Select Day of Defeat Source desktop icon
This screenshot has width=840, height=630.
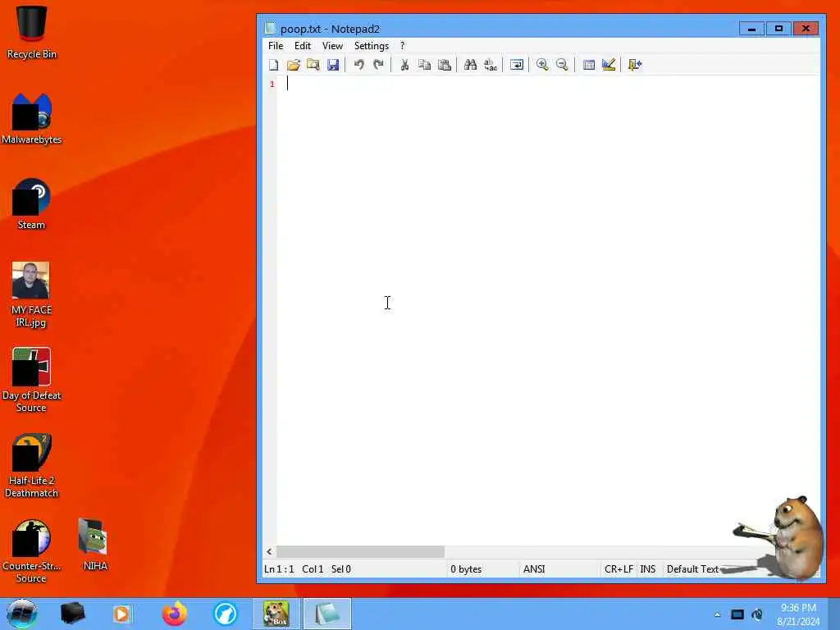click(x=32, y=381)
